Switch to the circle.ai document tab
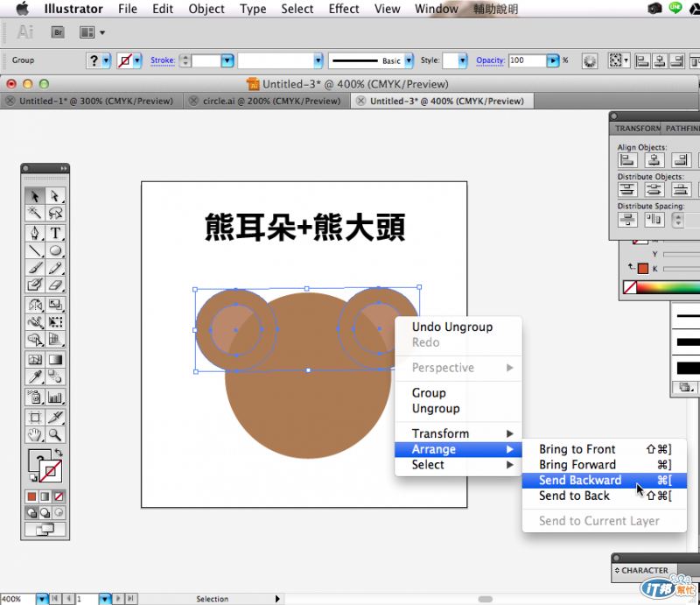 (x=270, y=101)
